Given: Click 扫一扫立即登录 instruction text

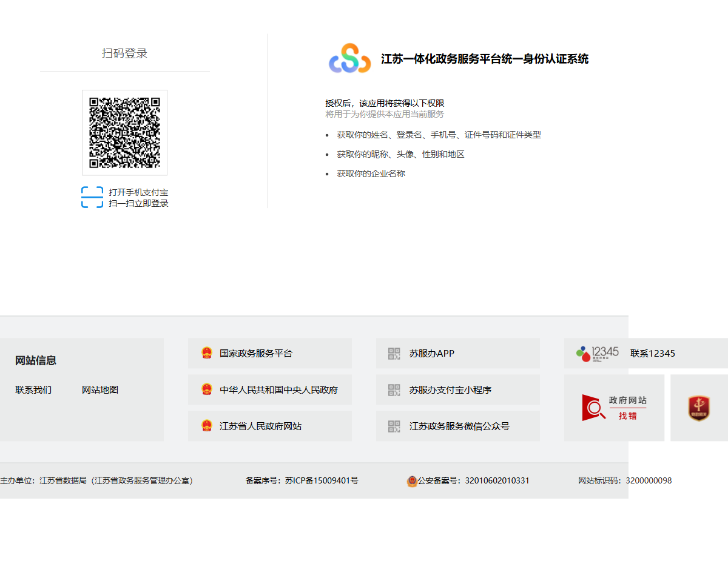Looking at the screenshot, I should pos(138,203).
